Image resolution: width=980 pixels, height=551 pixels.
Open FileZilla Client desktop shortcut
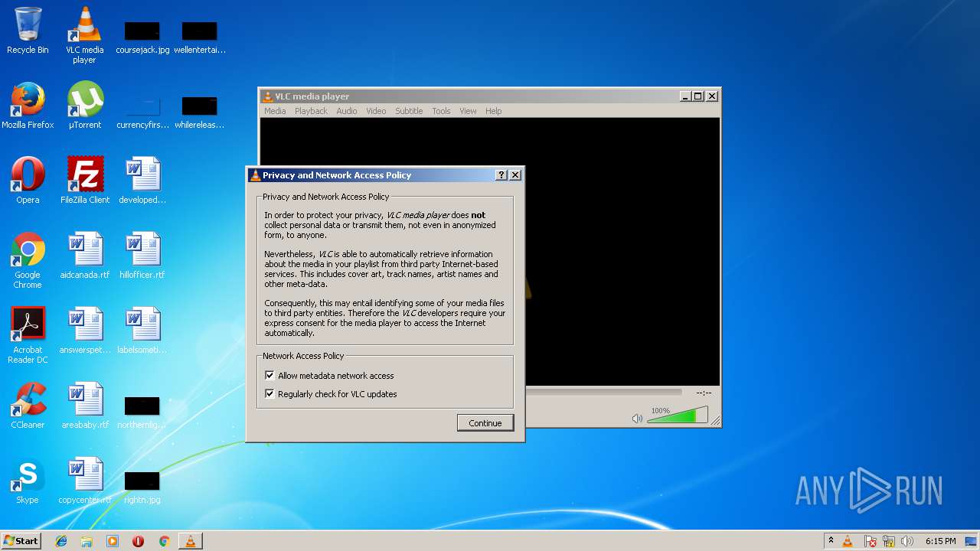coord(84,181)
